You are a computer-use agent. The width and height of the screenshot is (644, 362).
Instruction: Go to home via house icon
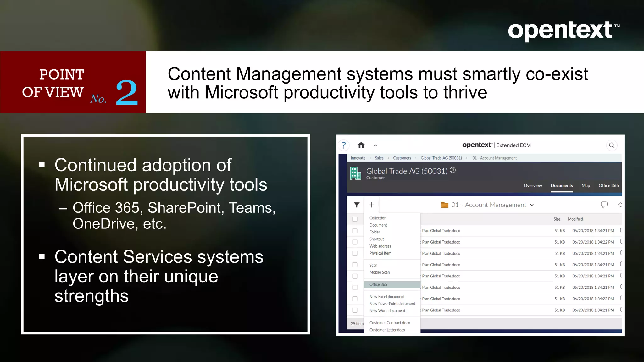tap(361, 145)
